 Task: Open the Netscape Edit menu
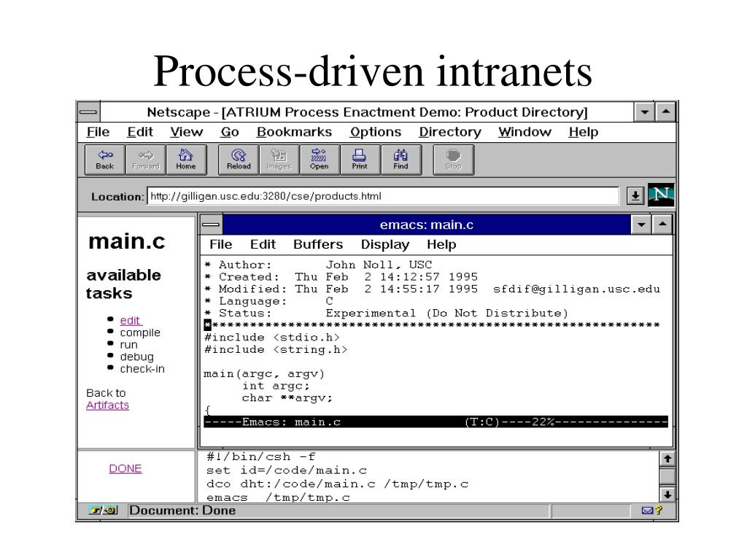click(x=140, y=132)
